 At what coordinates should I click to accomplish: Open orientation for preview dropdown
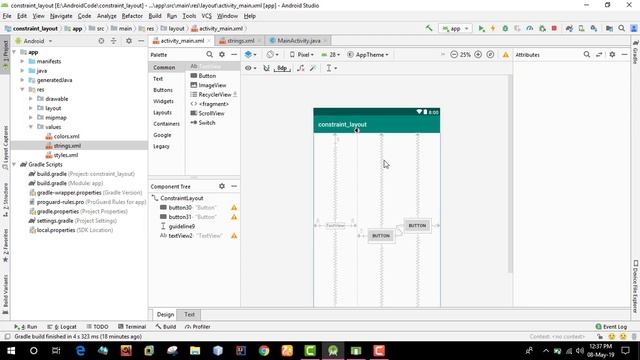pos(272,54)
